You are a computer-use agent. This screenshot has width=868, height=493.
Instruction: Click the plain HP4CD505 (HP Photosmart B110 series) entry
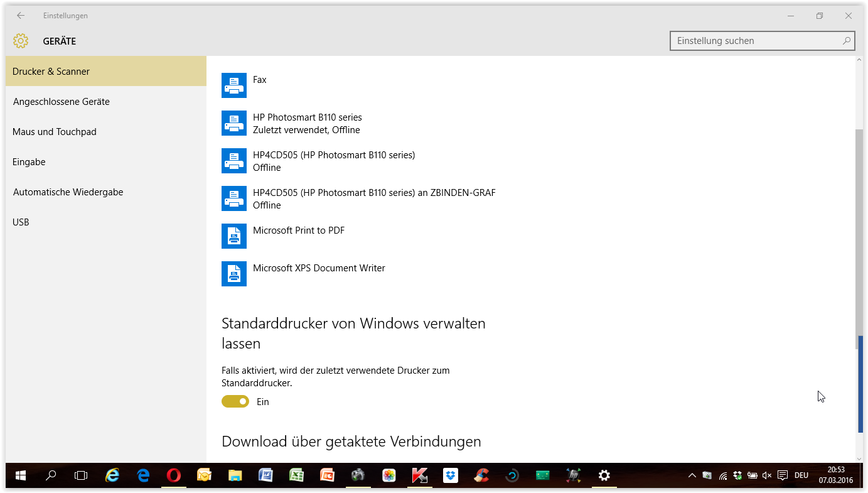click(x=333, y=161)
